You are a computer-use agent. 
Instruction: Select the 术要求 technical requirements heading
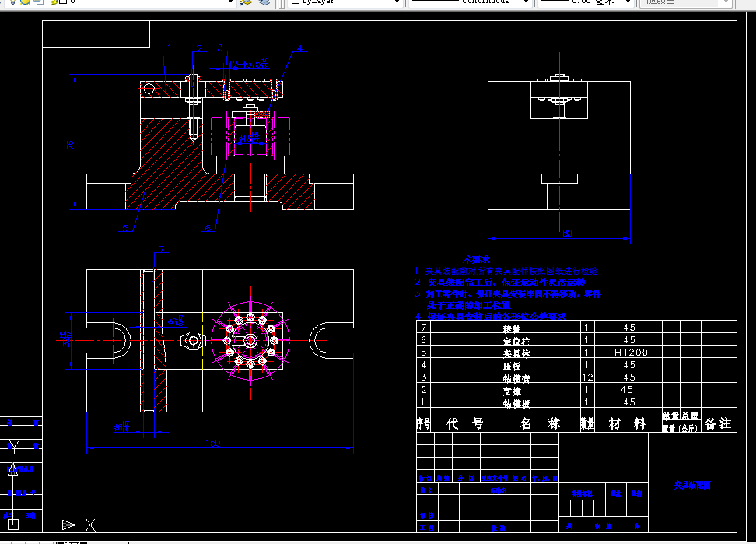pyautogui.click(x=476, y=259)
